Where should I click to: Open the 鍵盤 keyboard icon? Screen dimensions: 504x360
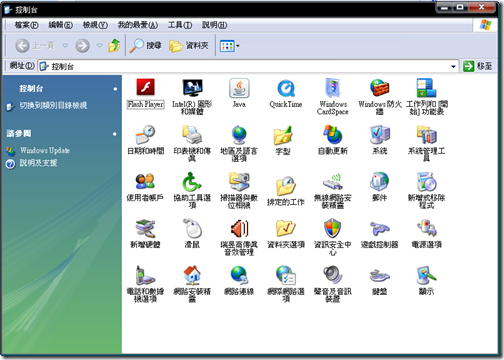379,276
